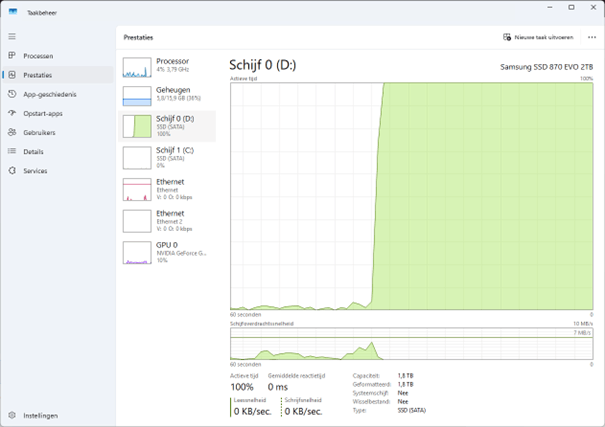Click Wisselbestand Nee value

click(x=403, y=402)
